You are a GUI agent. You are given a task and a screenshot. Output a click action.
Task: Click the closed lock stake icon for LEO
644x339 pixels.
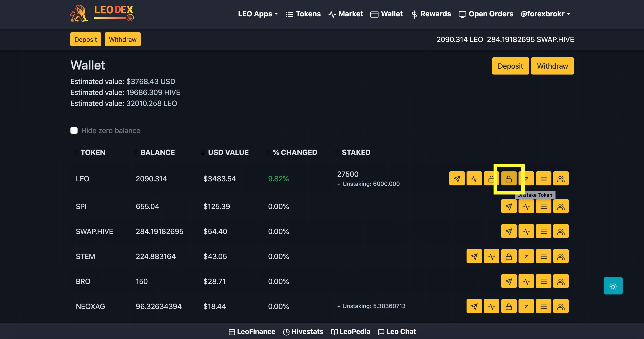[x=491, y=179]
